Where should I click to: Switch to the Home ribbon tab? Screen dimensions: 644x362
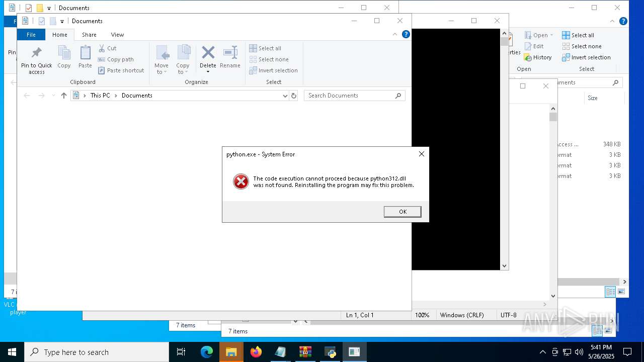pyautogui.click(x=60, y=35)
